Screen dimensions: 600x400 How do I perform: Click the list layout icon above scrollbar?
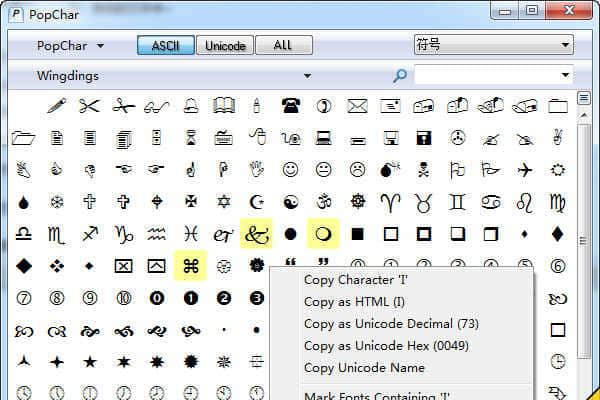tap(584, 98)
